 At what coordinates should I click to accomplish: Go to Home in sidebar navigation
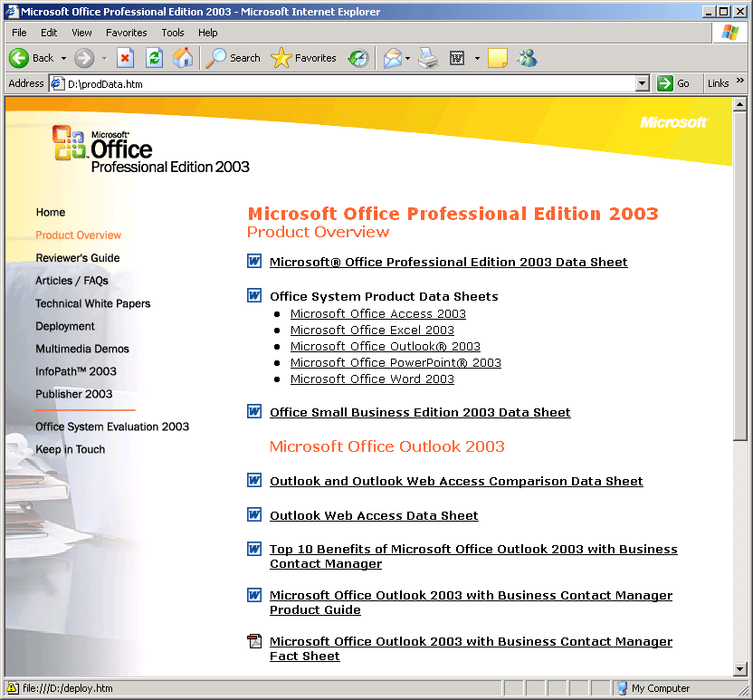[51, 212]
